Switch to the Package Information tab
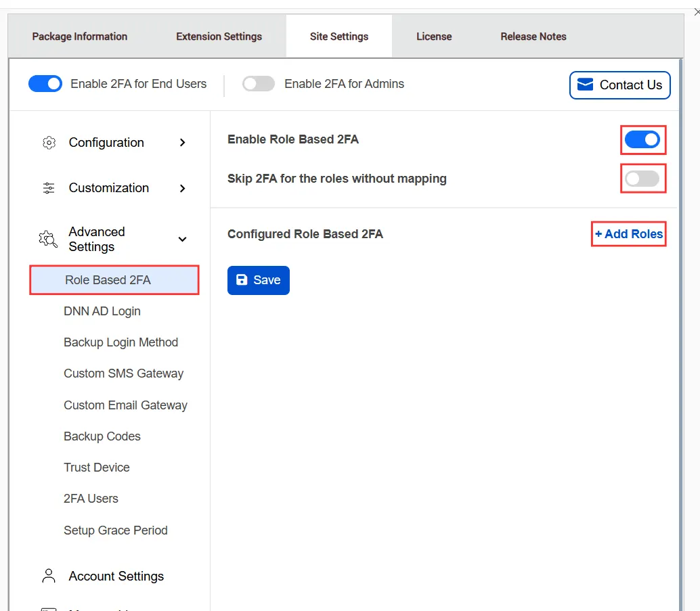 click(x=80, y=37)
